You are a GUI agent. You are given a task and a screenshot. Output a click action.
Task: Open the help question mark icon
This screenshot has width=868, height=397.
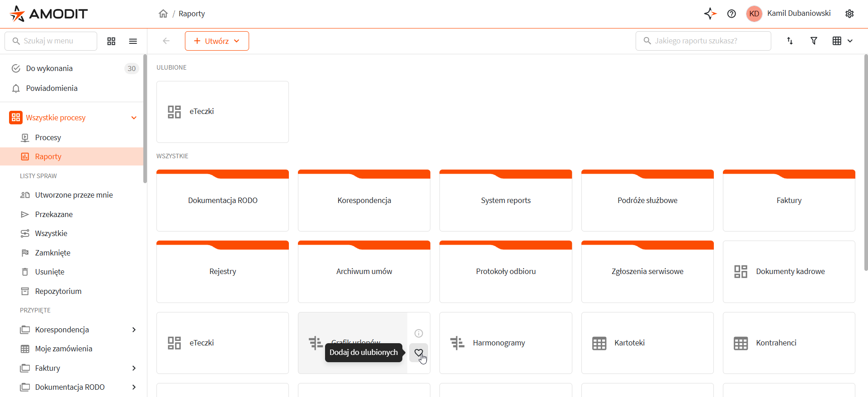click(x=731, y=14)
